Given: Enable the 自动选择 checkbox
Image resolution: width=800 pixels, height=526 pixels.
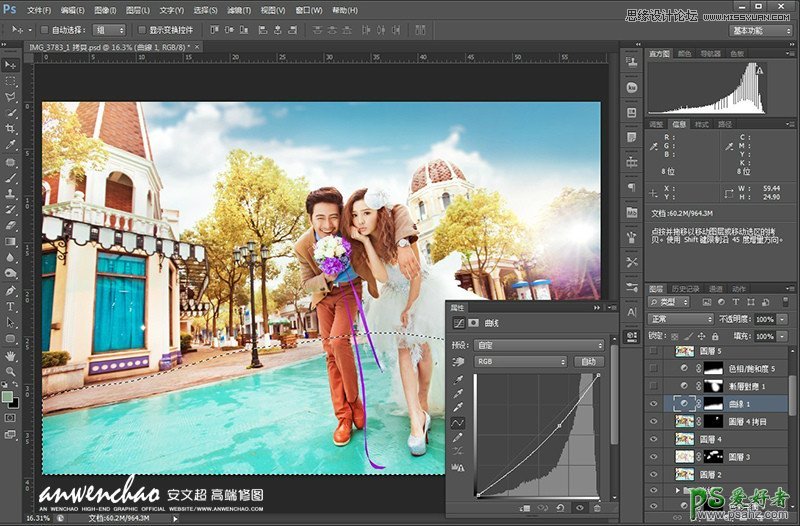Looking at the screenshot, I should click(44, 30).
